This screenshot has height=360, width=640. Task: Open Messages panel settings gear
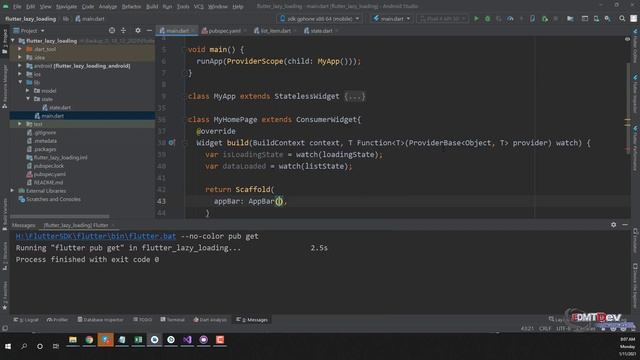point(613,225)
